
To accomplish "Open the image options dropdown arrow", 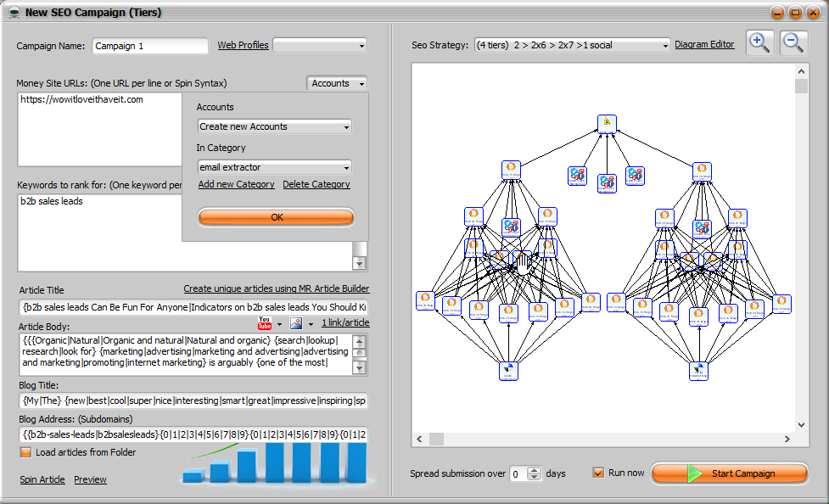I will (311, 323).
